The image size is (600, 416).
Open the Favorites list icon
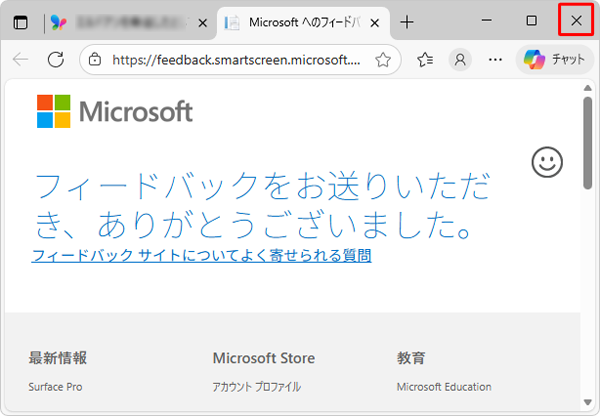click(425, 60)
